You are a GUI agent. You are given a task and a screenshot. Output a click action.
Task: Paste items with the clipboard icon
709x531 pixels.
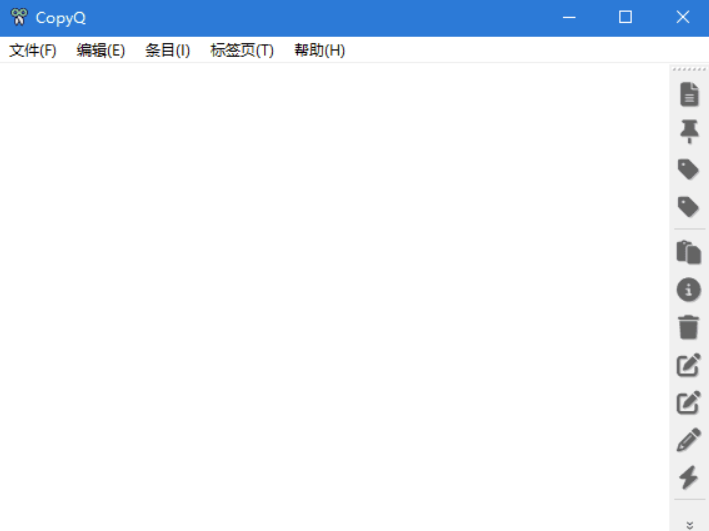688,252
